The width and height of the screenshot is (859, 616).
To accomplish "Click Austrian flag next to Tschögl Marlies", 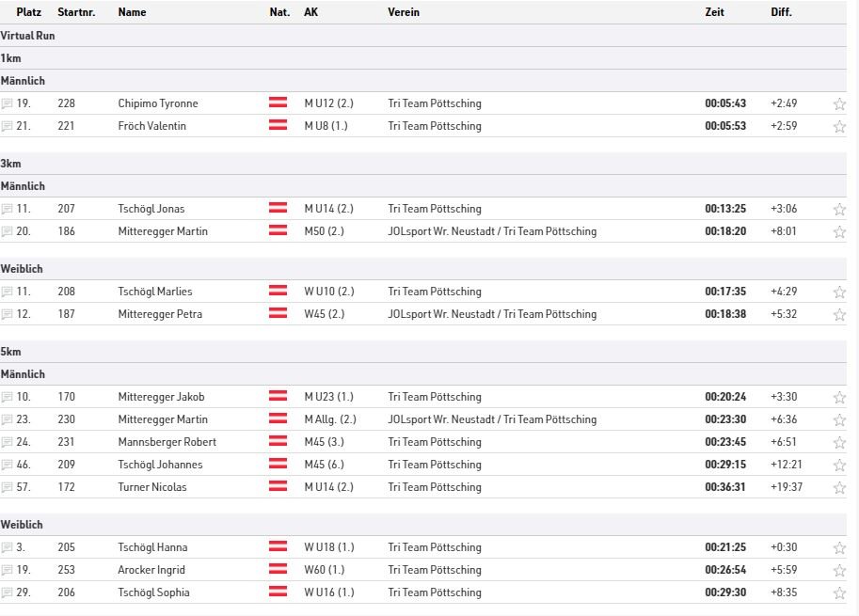I will pos(278,291).
